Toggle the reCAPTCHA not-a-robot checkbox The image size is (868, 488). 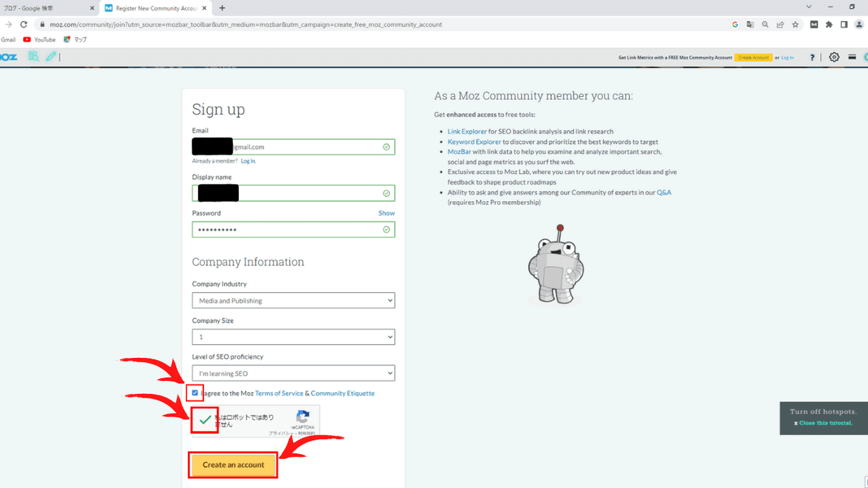click(205, 419)
